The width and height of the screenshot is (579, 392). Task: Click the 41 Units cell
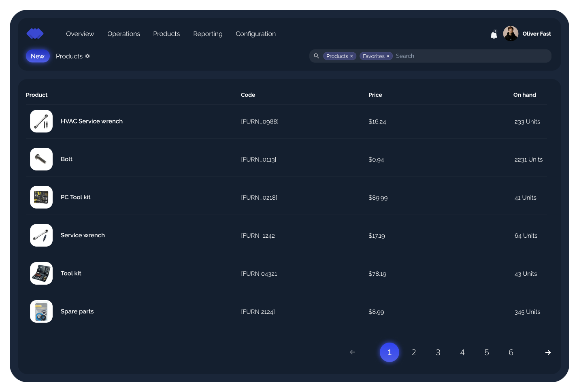tap(525, 198)
